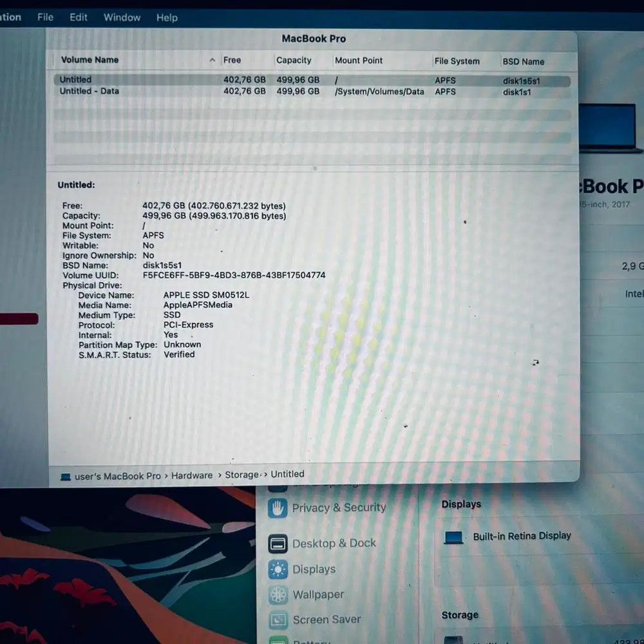This screenshot has height=644, width=644.
Task: Open Wallpaper settings label
Action: [x=318, y=594]
